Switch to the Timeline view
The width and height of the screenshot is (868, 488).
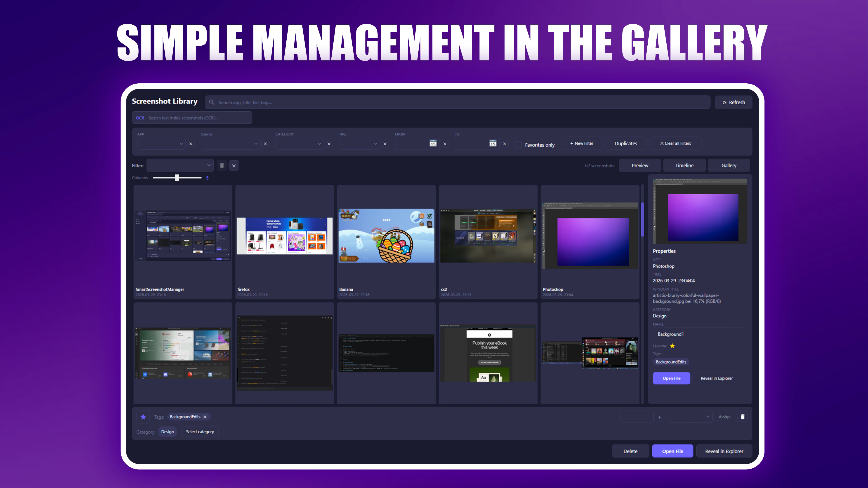coord(684,165)
